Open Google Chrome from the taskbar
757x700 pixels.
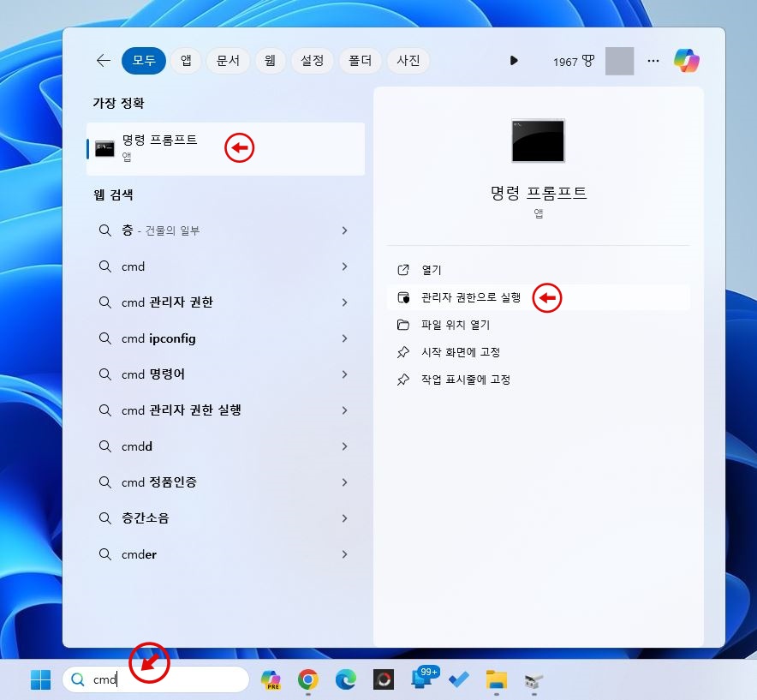click(x=308, y=679)
